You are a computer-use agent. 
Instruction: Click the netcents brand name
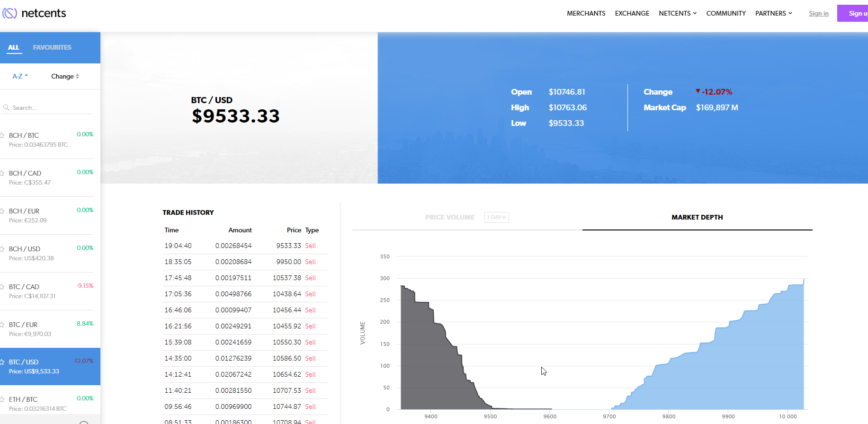click(x=44, y=13)
